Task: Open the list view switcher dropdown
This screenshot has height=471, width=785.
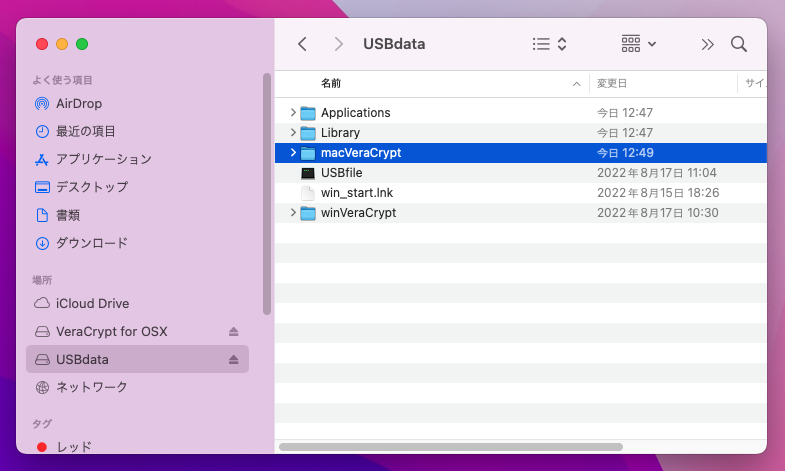Action: click(549, 44)
